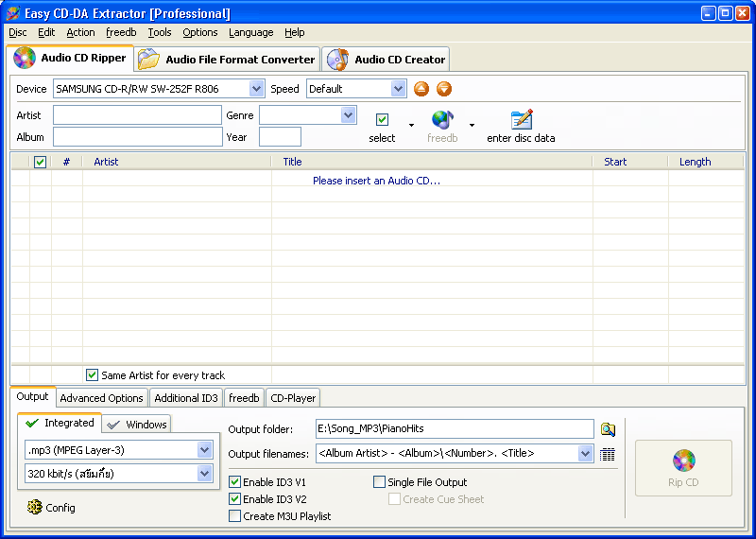The height and width of the screenshot is (539, 756).
Task: Select the Output tab
Action: pyautogui.click(x=32, y=396)
